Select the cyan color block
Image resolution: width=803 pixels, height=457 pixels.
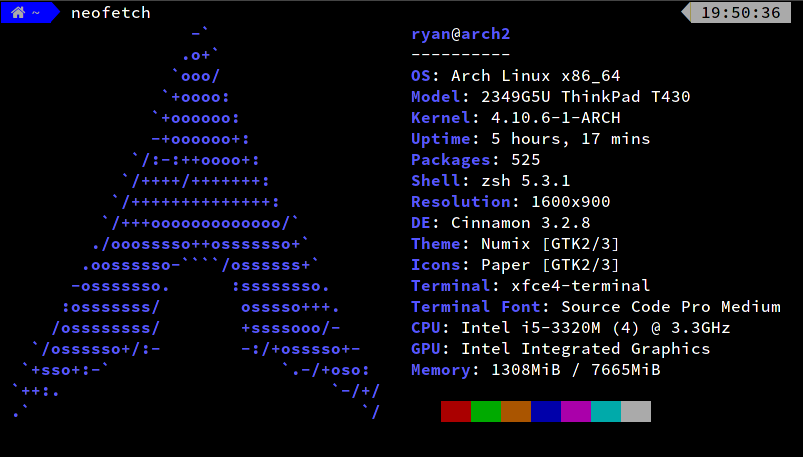606,411
